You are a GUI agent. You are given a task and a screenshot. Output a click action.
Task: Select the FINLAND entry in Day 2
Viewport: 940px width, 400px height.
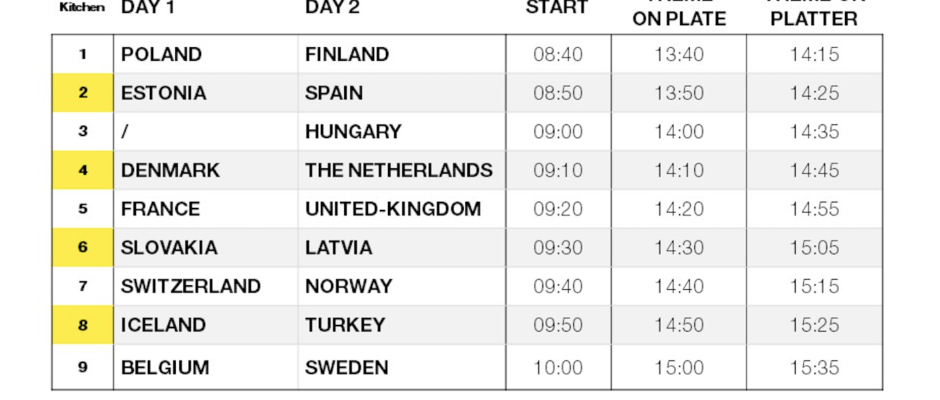[x=347, y=55]
